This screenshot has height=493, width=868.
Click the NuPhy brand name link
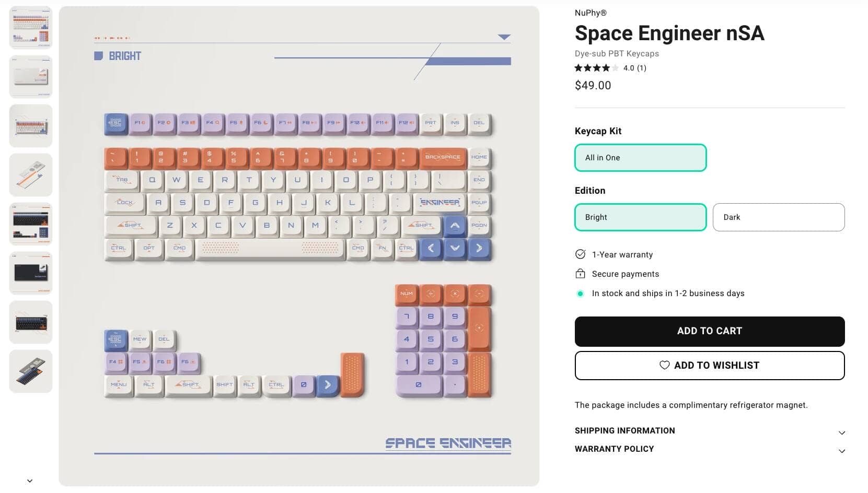pyautogui.click(x=591, y=13)
